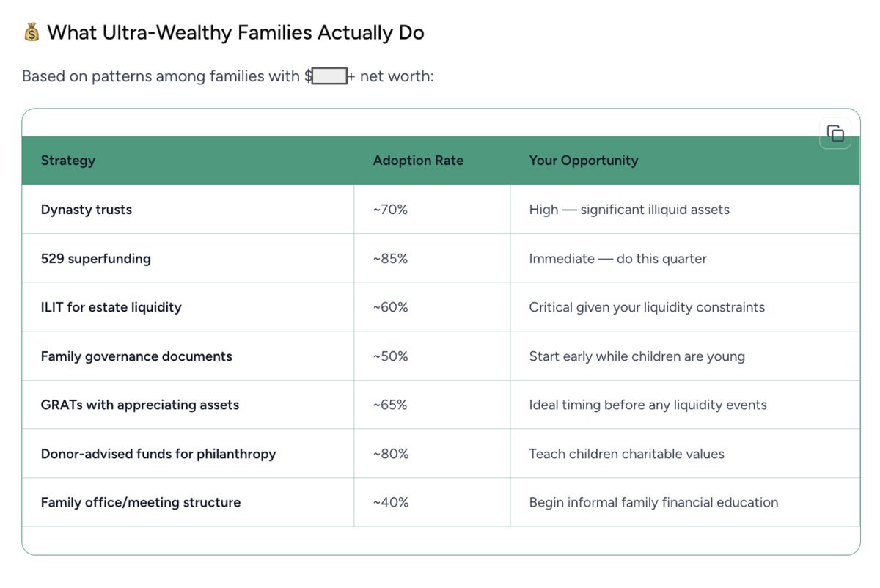Click Donor-advised funds for philanthropy cell

tap(158, 454)
